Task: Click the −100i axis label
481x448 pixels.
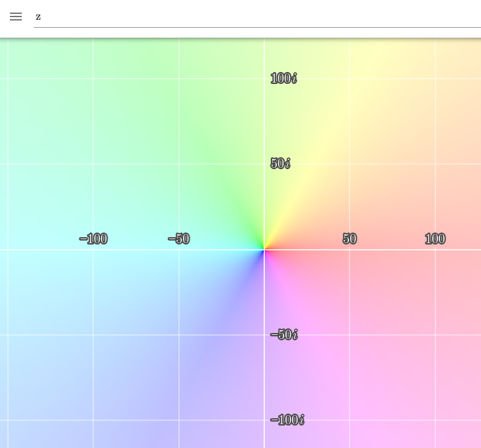Action: click(x=287, y=420)
